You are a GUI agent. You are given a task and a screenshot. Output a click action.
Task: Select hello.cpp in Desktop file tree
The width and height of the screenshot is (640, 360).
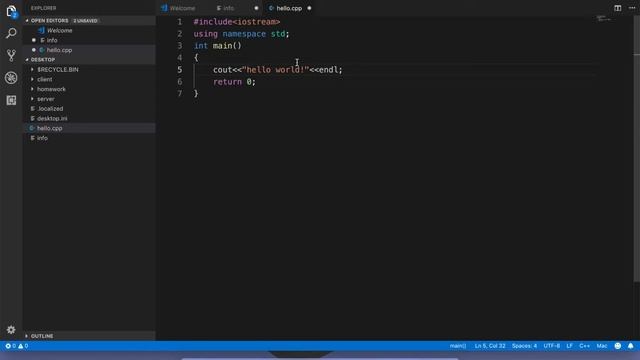(89, 128)
